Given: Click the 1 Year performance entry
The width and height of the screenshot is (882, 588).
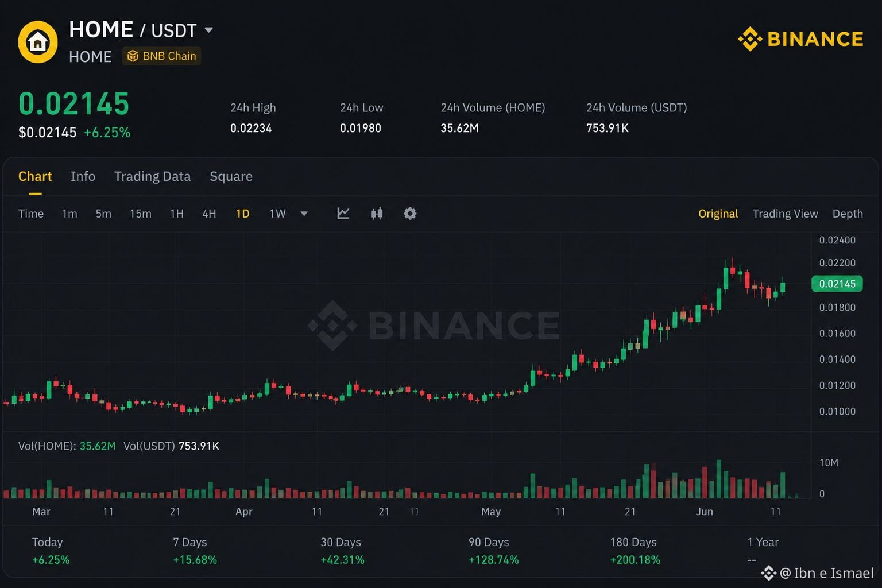Looking at the screenshot, I should pyautogui.click(x=763, y=550).
